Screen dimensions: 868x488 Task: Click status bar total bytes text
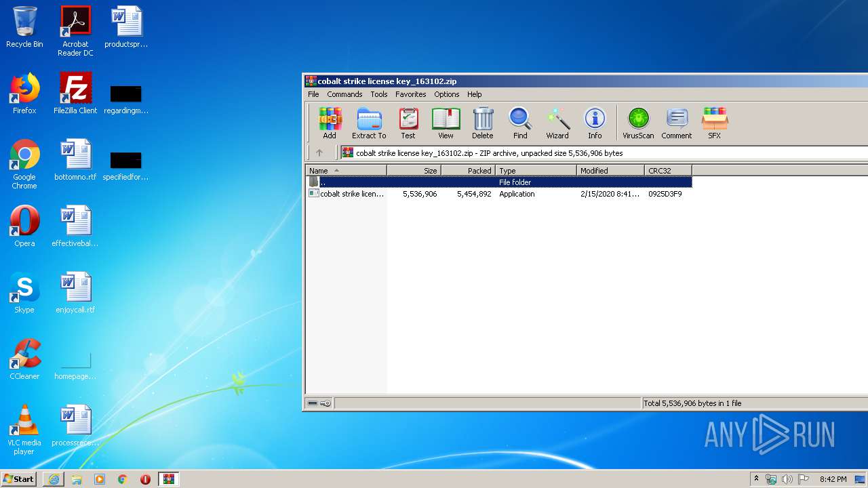(692, 403)
